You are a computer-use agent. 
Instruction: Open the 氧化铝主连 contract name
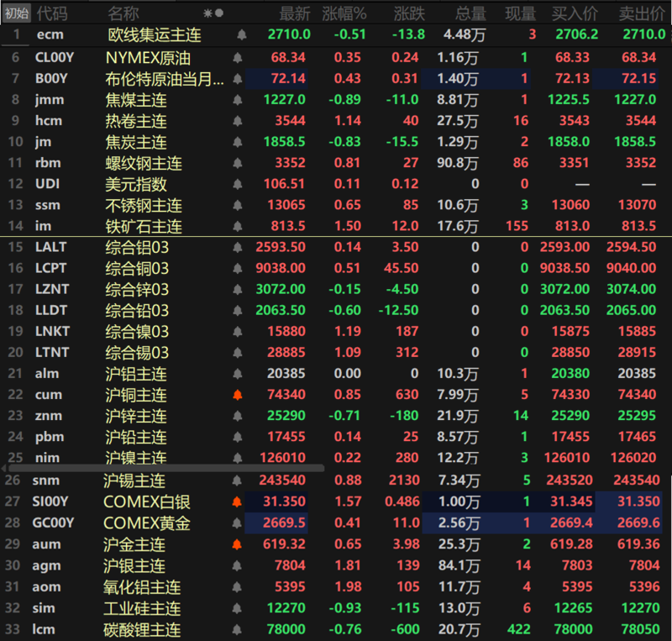pyautogui.click(x=142, y=587)
